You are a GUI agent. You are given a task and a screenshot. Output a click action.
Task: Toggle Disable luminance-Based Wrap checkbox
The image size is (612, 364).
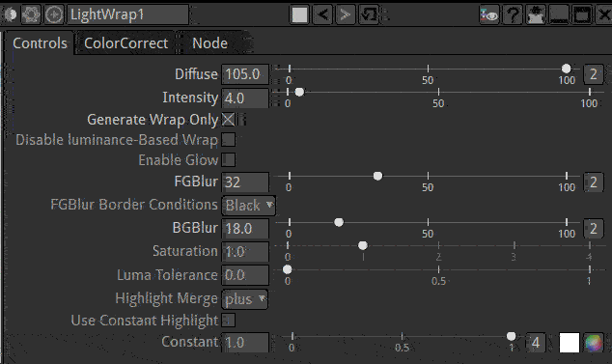(229, 139)
